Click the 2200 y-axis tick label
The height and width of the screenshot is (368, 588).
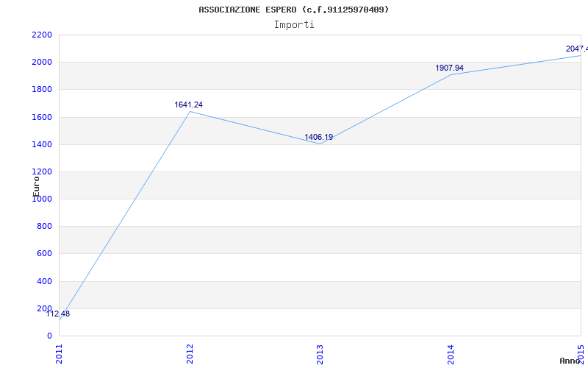[43, 35]
